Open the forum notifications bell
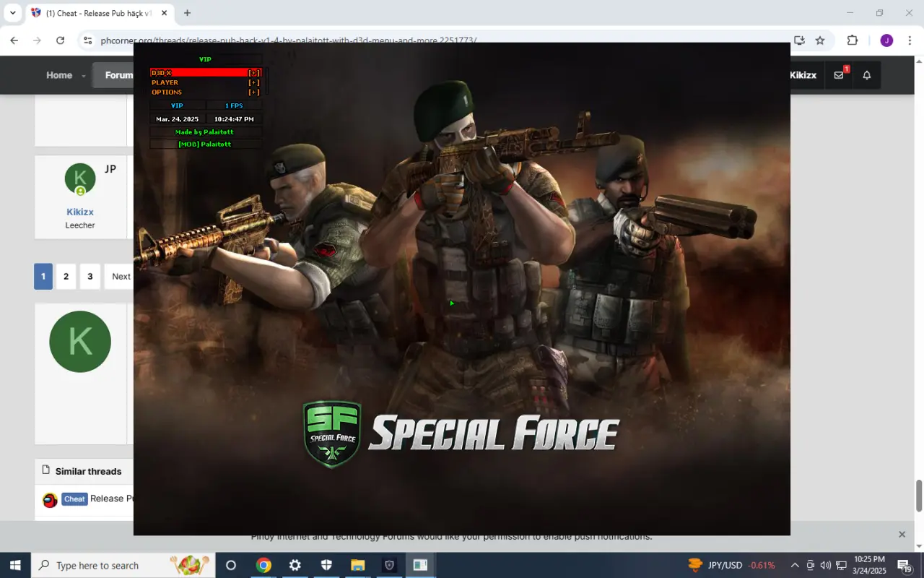Viewport: 924px width, 578px height. [x=867, y=75]
